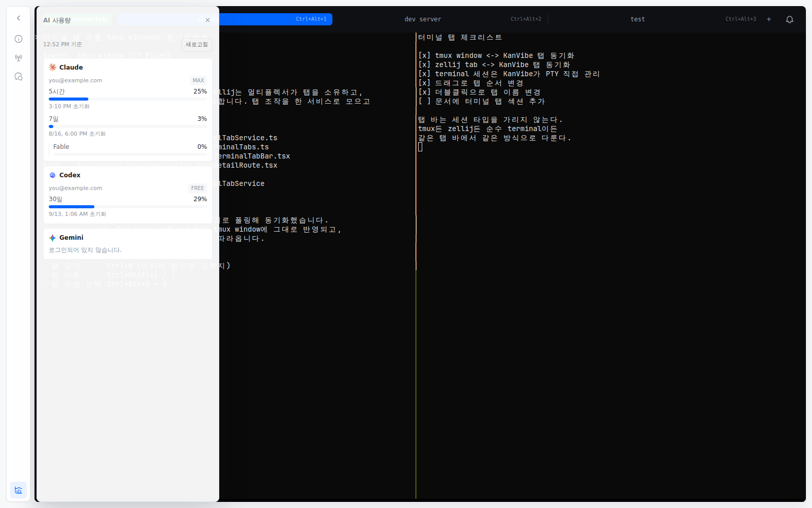The width and height of the screenshot is (812, 508).
Task: Click the tmux window <-> KanVibe checklist line
Action: pos(496,56)
